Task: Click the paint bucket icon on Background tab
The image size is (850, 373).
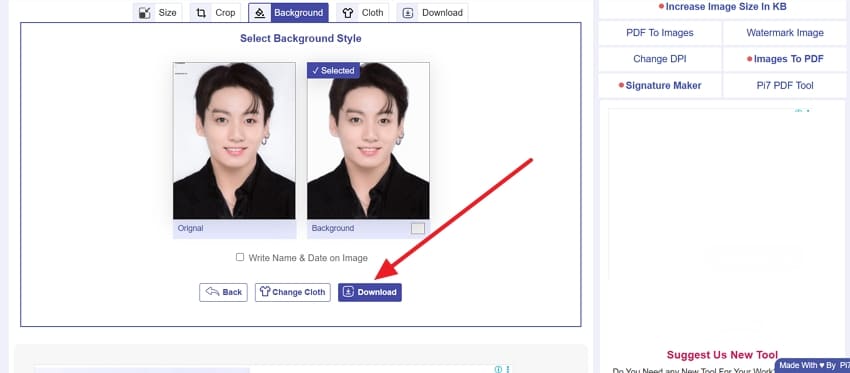Action: pyautogui.click(x=260, y=13)
